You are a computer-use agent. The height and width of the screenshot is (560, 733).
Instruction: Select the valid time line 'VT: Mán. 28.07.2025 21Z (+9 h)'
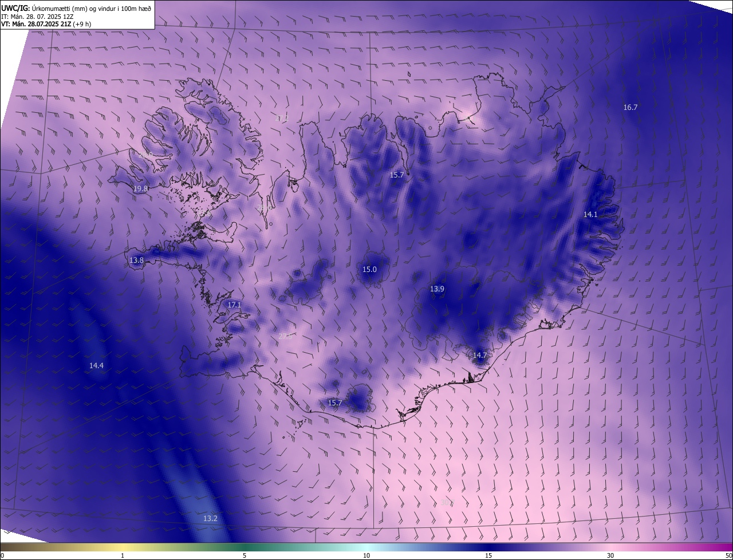[x=46, y=24]
